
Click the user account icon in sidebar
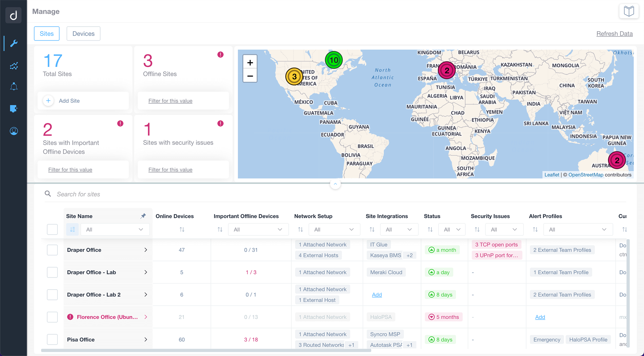(14, 131)
